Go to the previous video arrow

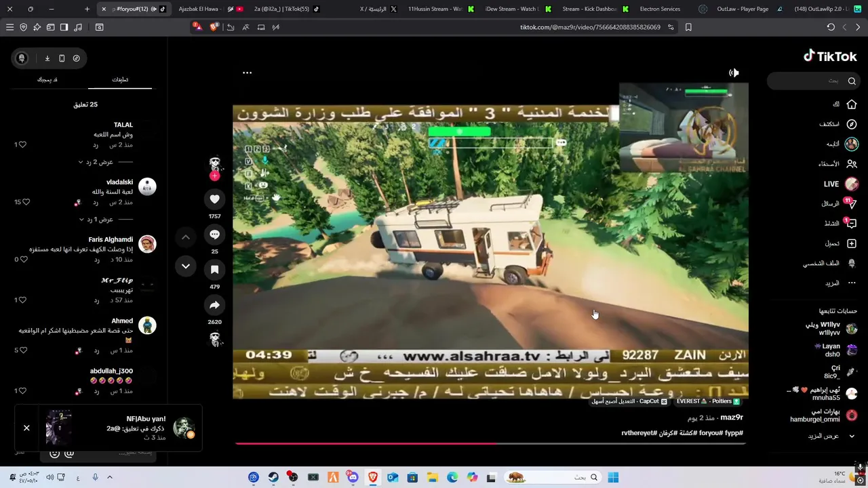(x=186, y=237)
